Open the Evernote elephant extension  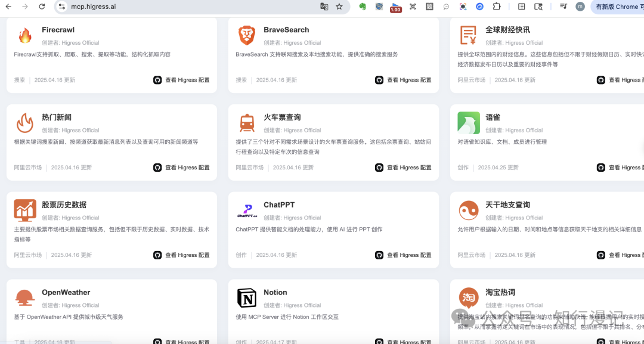pyautogui.click(x=363, y=7)
